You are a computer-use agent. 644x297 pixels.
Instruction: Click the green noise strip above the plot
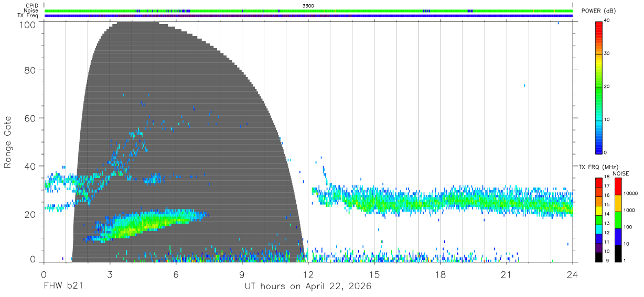point(308,10)
